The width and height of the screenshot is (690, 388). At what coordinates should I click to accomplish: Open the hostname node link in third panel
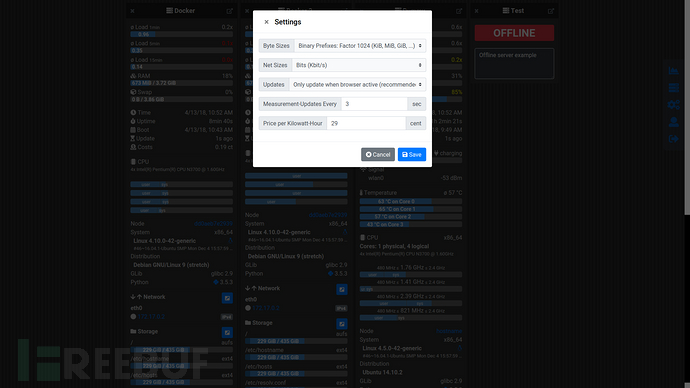tap(449, 331)
